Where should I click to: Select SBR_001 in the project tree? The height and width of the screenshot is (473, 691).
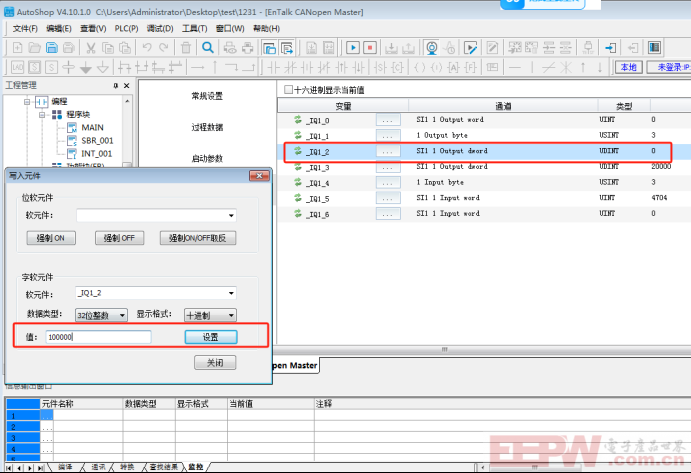point(97,141)
